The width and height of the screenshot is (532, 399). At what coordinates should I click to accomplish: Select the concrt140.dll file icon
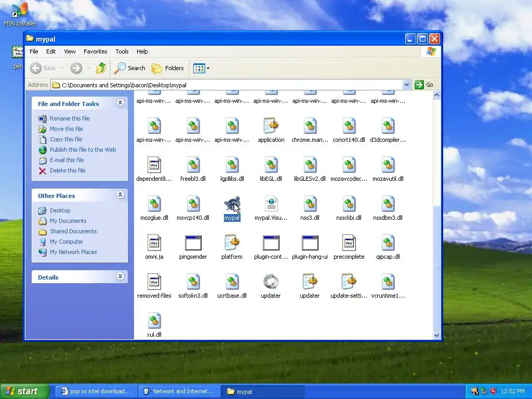pyautogui.click(x=349, y=126)
